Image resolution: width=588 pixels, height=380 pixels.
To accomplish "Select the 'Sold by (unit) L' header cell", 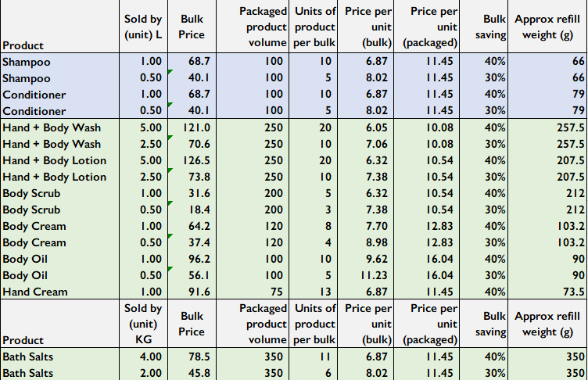I will 143,27.
